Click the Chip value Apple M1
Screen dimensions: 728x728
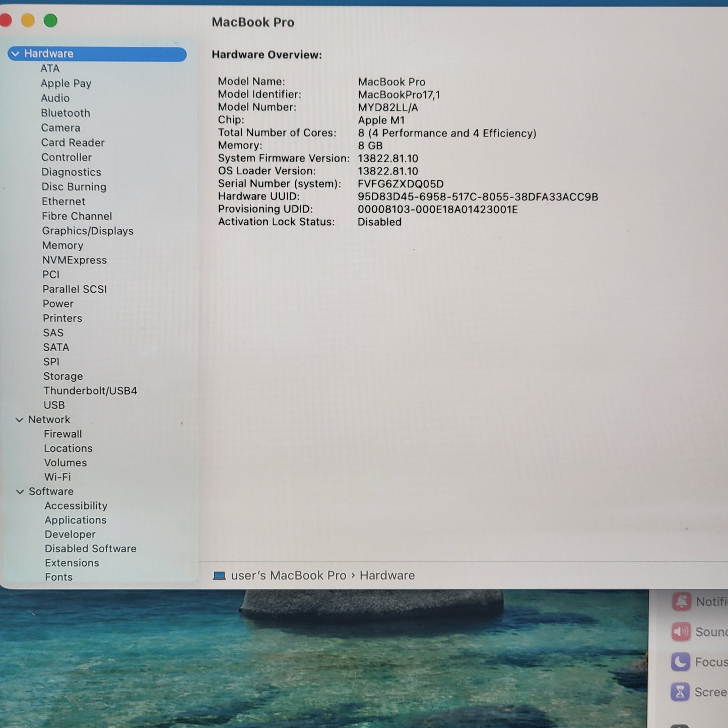point(381,120)
